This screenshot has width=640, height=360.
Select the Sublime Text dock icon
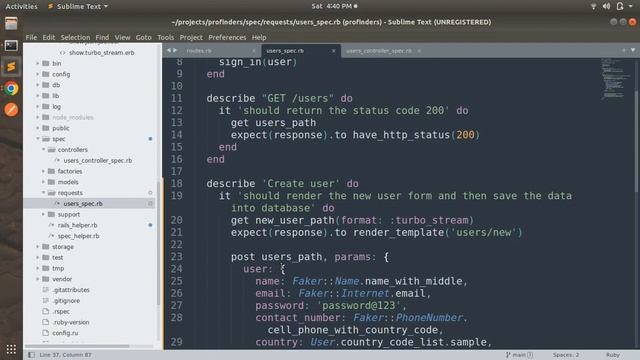coord(11,67)
